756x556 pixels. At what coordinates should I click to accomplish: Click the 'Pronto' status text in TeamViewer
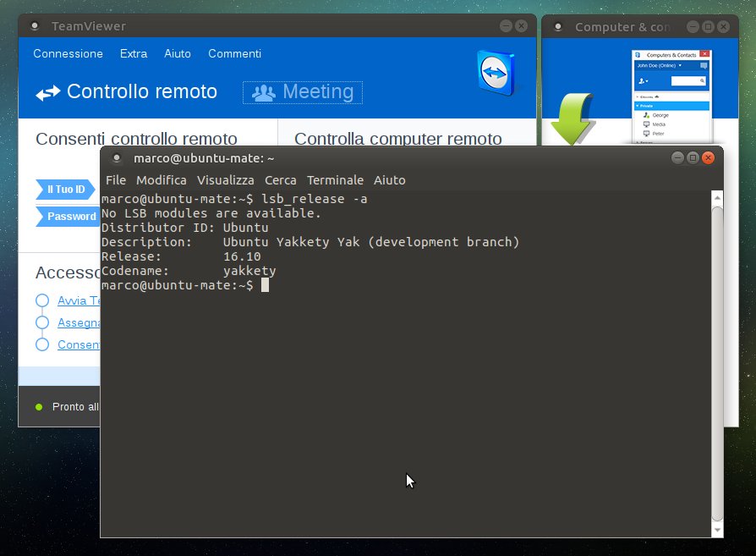pos(76,407)
